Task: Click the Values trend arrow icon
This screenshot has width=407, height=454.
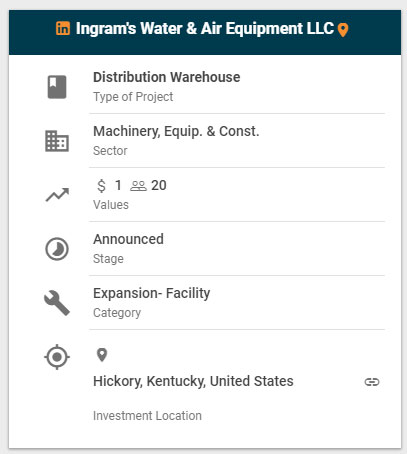Action: pos(57,195)
